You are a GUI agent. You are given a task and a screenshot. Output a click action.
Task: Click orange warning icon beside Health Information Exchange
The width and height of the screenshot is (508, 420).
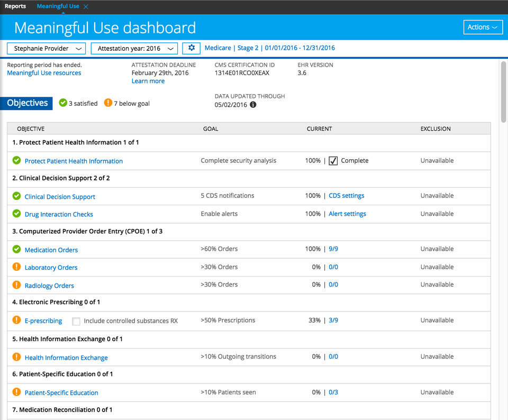[16, 357]
